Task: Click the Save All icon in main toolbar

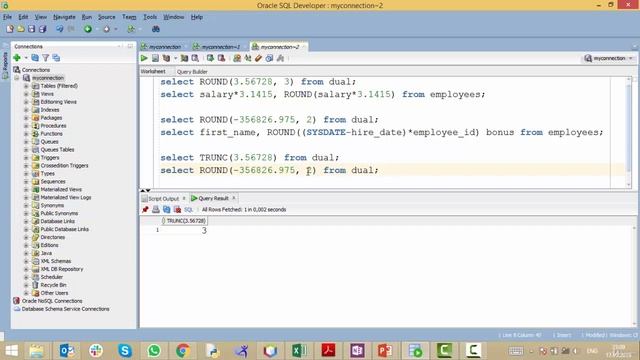Action: pos(42,29)
